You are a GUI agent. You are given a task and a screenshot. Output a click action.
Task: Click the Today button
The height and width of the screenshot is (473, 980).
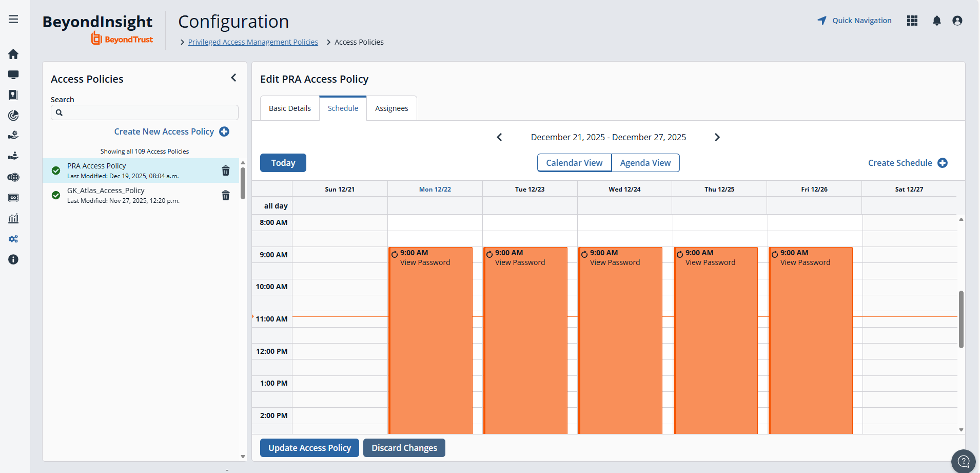pyautogui.click(x=283, y=163)
